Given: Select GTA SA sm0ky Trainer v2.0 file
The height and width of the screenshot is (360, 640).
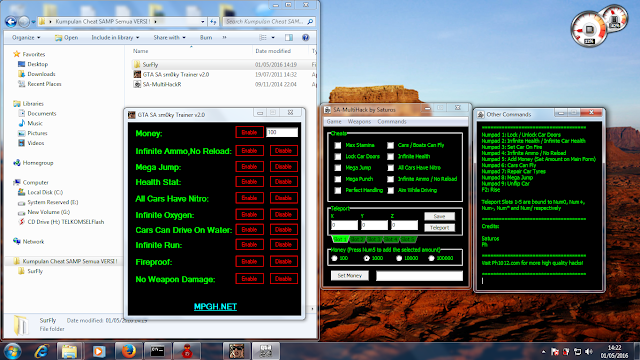Looking at the screenshot, I should [x=176, y=74].
